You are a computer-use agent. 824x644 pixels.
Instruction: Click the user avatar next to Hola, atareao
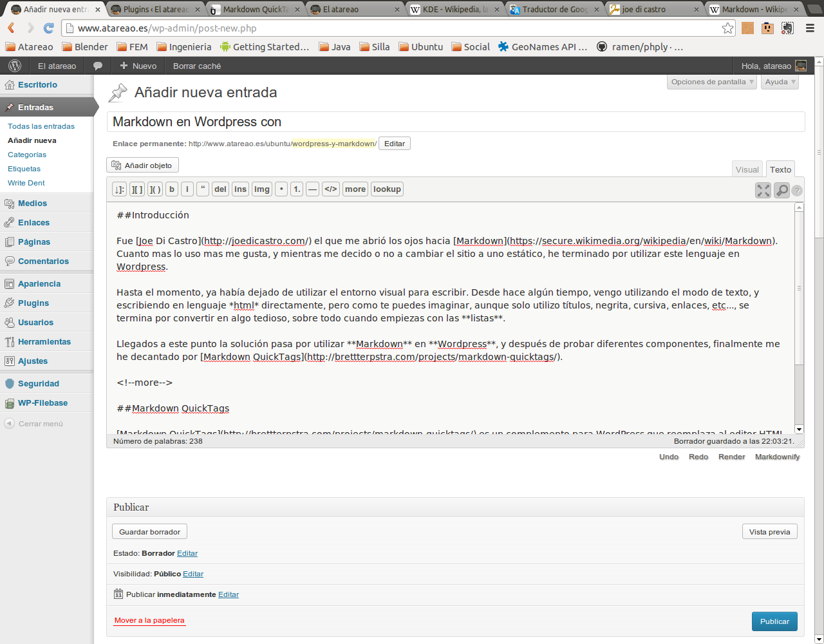[x=801, y=66]
